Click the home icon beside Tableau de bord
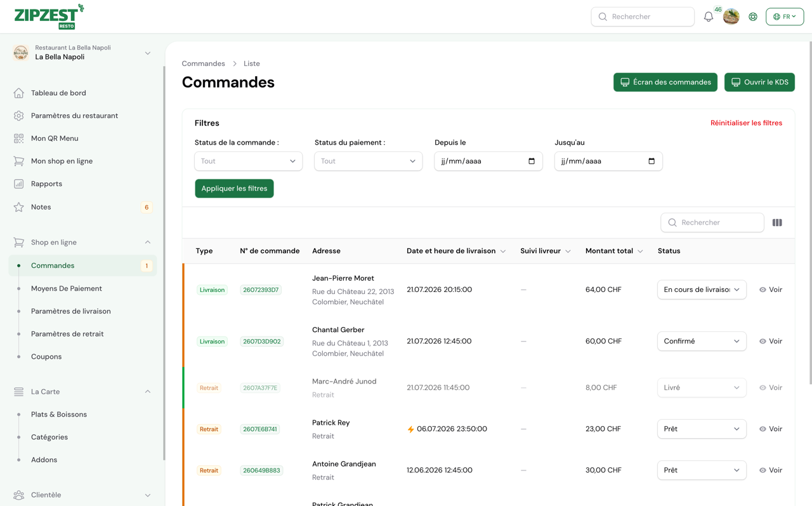The width and height of the screenshot is (812, 506). tap(18, 93)
